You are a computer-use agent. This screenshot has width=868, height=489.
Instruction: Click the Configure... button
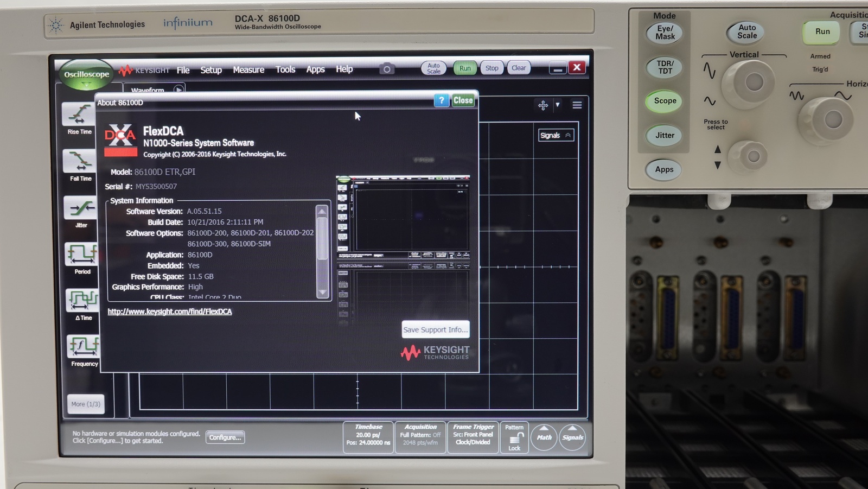[225, 437]
